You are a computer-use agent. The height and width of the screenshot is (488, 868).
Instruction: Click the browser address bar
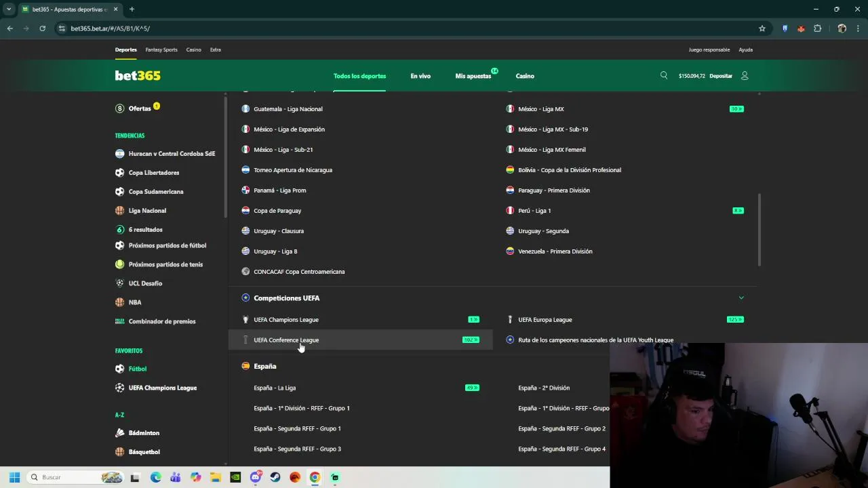coord(407,28)
